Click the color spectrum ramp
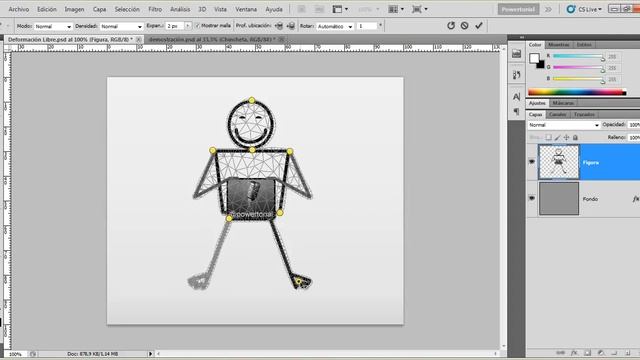 577,92
